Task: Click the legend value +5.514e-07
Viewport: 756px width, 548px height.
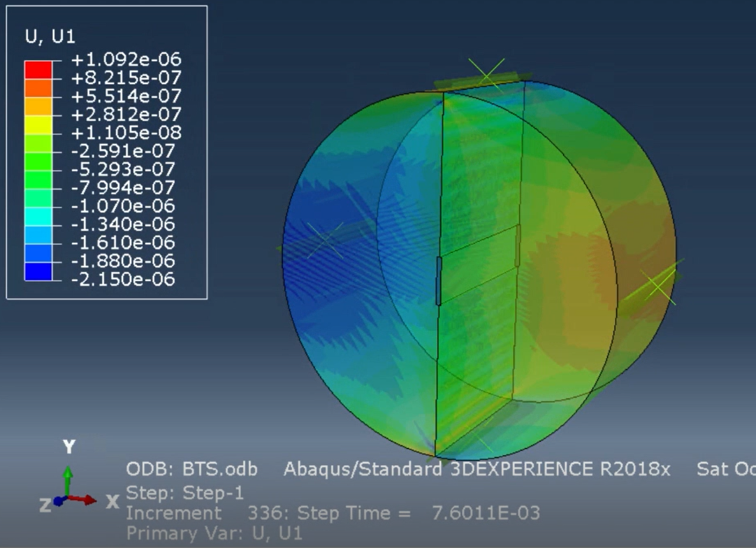Action: point(126,96)
